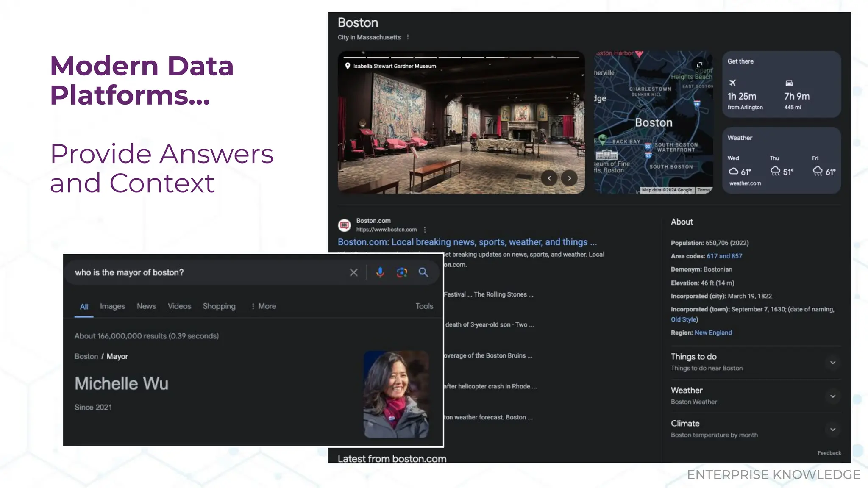Screen dimensions: 868x488
Task: Expand the Things to do section
Action: coord(832,363)
